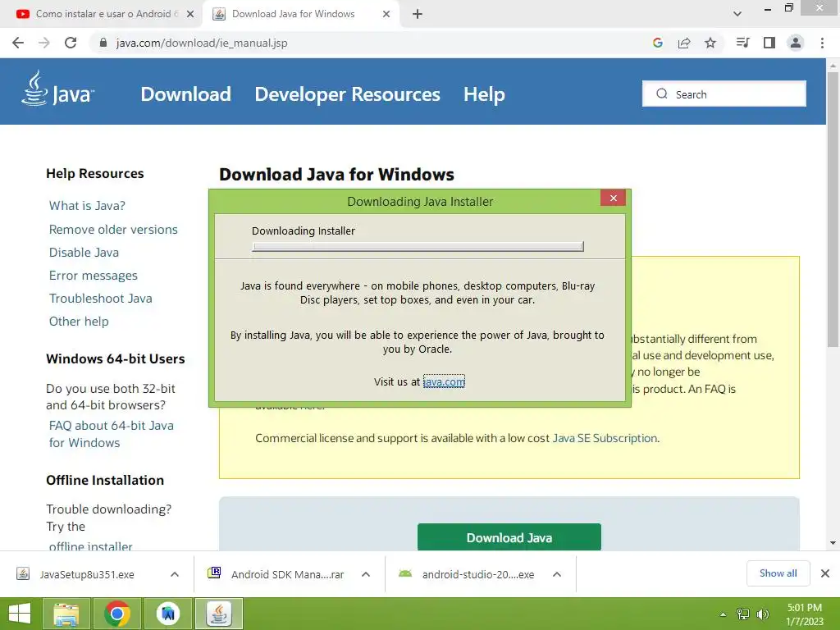Open the Android Studio taskbar icon

tap(167, 614)
